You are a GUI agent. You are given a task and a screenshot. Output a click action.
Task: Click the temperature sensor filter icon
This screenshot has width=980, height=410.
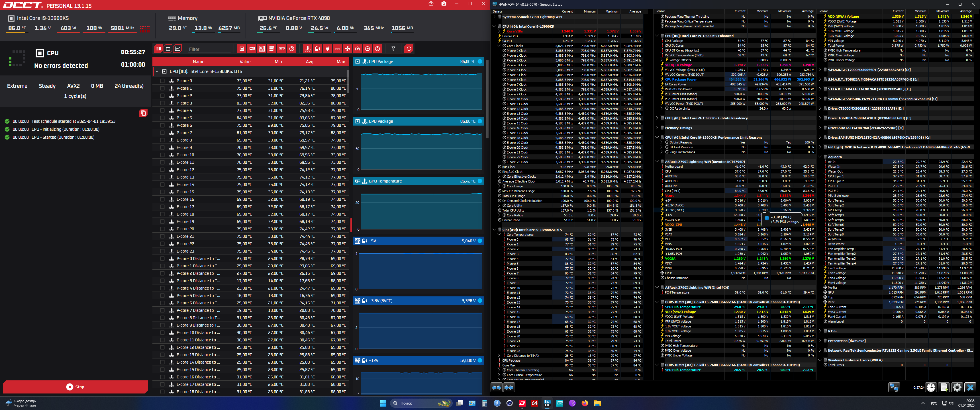coord(308,49)
